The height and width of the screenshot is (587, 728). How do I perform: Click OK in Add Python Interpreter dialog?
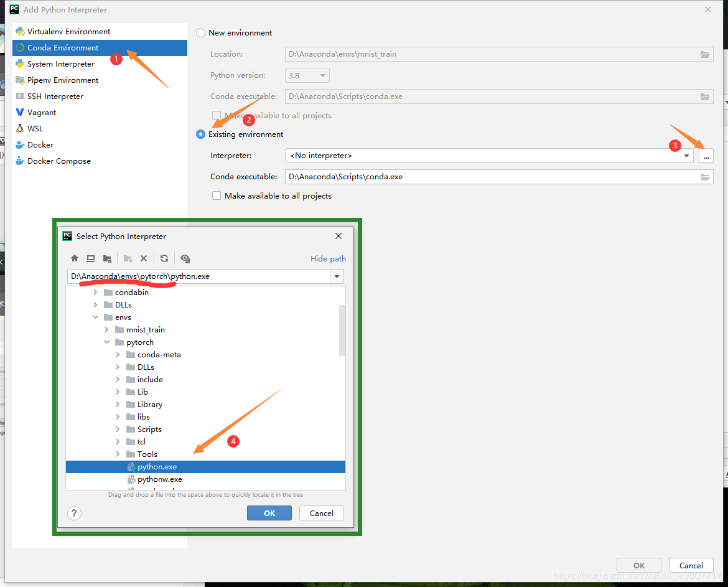[x=639, y=565]
